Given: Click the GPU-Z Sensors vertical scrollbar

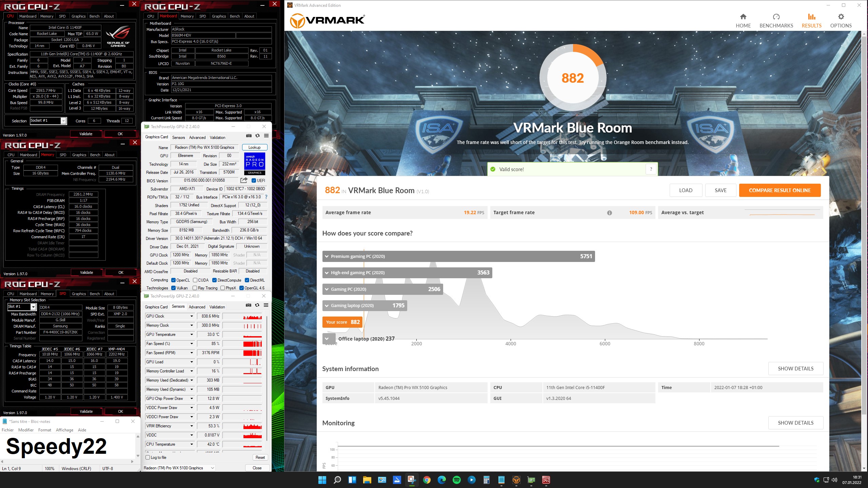Looking at the screenshot, I should tap(267, 378).
